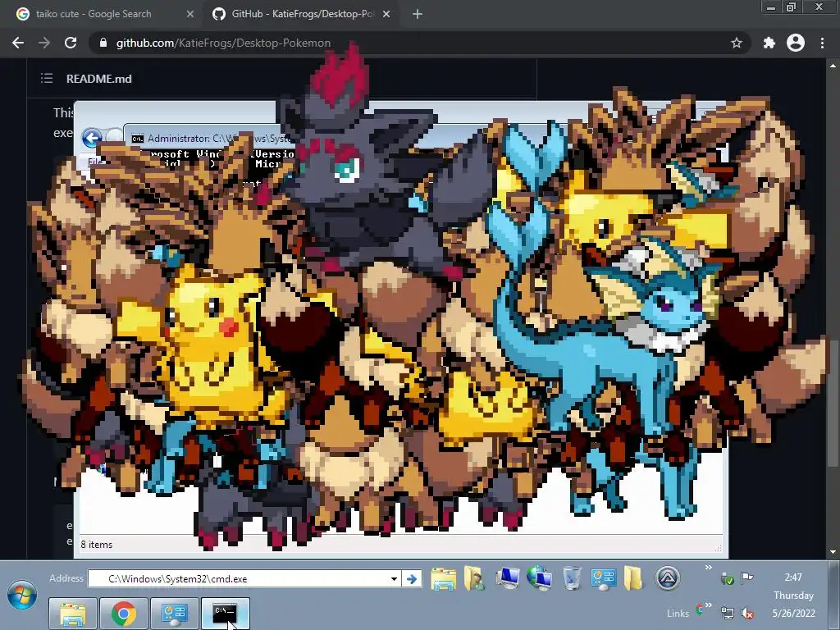Open the network connection tray icon
This screenshot has width=840, height=630.
click(728, 613)
